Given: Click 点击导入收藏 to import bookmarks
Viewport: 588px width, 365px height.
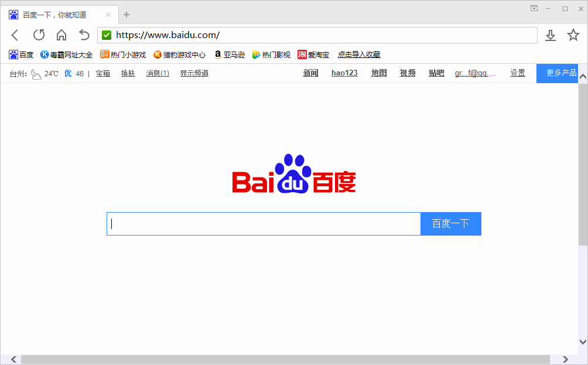Looking at the screenshot, I should (359, 54).
